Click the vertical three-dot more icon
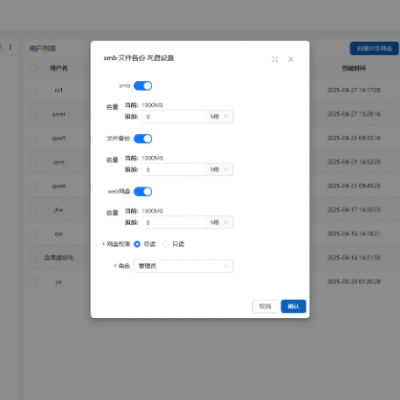The height and width of the screenshot is (400, 400). (x=10, y=47)
